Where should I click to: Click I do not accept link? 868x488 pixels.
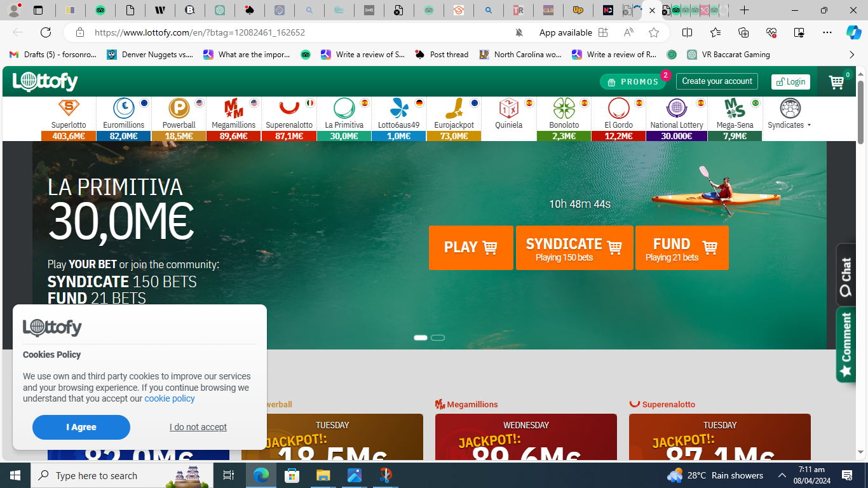[x=198, y=427]
